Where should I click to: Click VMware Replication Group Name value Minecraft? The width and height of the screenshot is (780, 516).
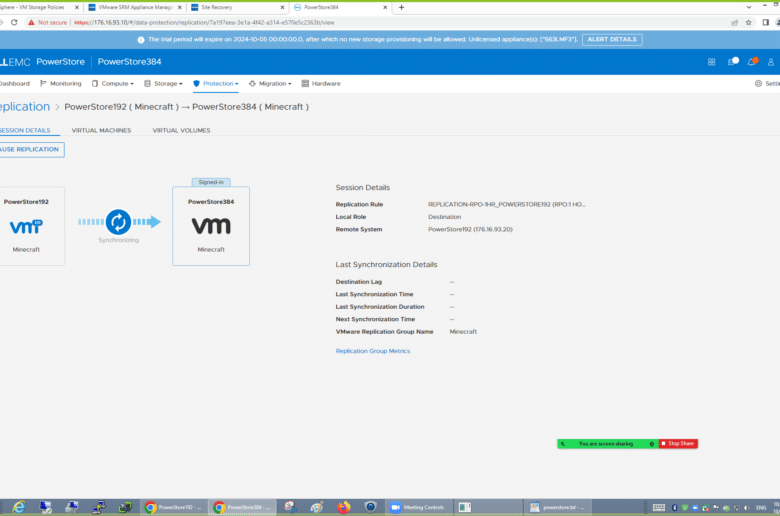(463, 331)
